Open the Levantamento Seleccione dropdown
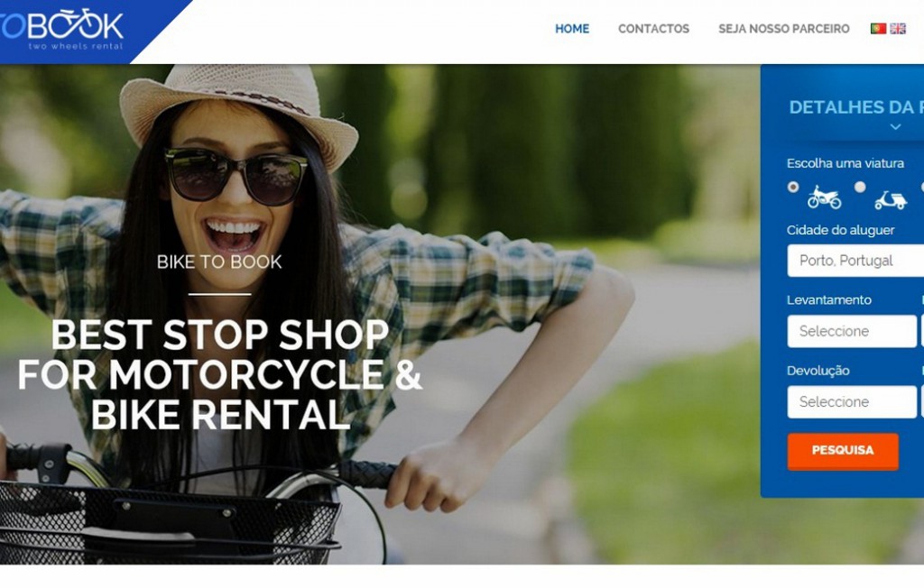This screenshot has width=924, height=588. pyautogui.click(x=852, y=331)
